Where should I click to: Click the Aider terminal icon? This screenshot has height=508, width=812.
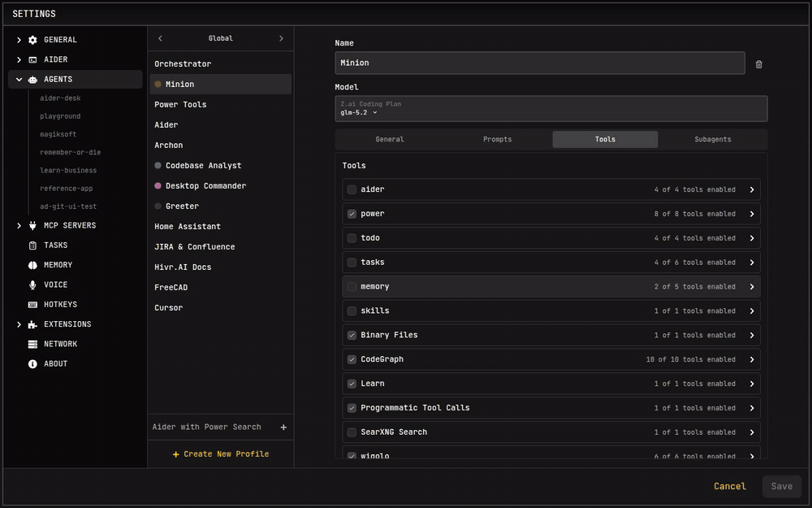click(32, 59)
